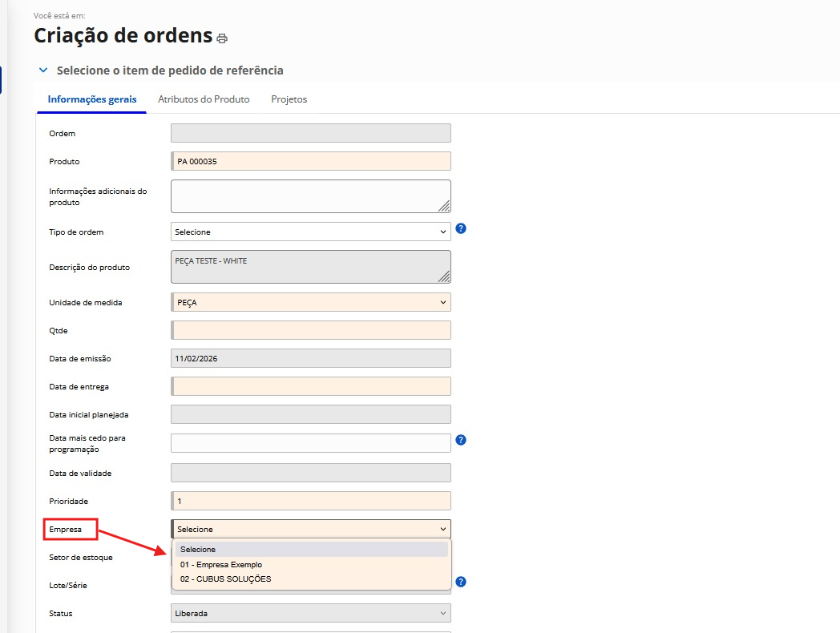Open the Status dropdown showing Liberada
Image resolution: width=840 pixels, height=633 pixels.
[x=311, y=614]
